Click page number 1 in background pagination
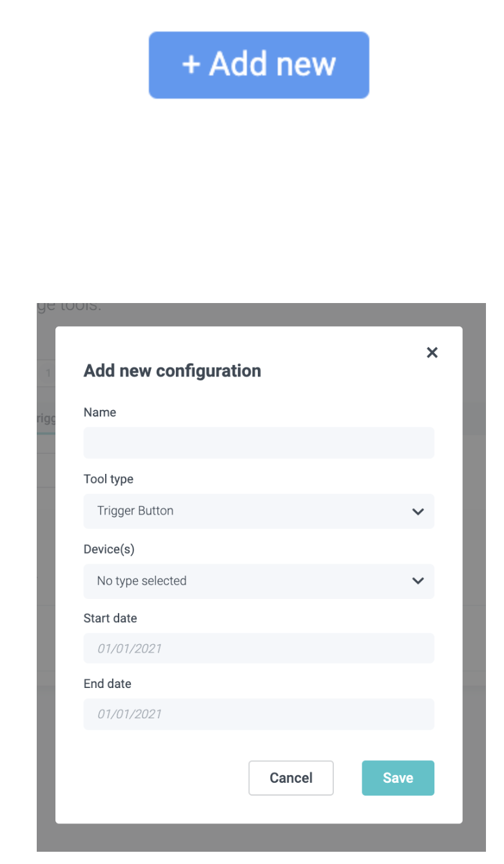Screen dimensions: 504x864 48,373
